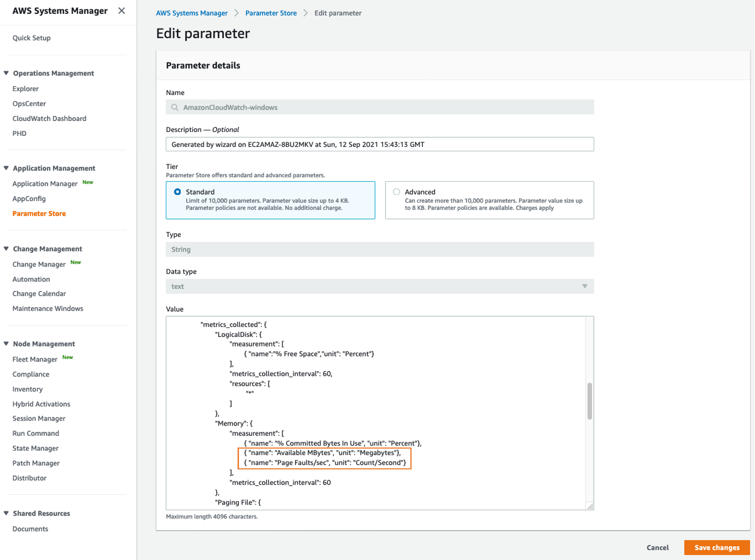Collapse the Shared Resources section
This screenshot has width=755, height=560.
pos(6,513)
